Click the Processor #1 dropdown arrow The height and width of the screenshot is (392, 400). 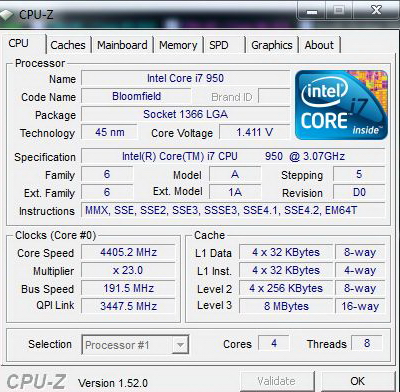[x=180, y=345]
